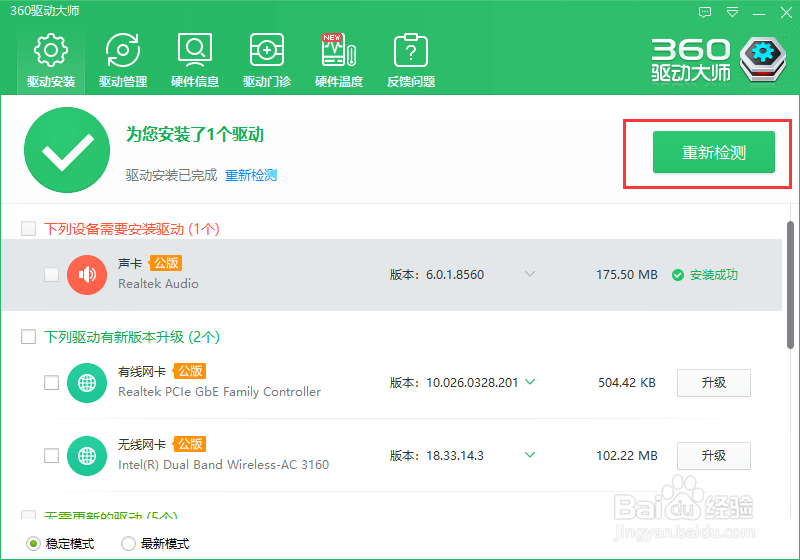Click the driver list vertical scrollbar
Image resolution: width=800 pixels, height=560 pixels.
(x=790, y=285)
